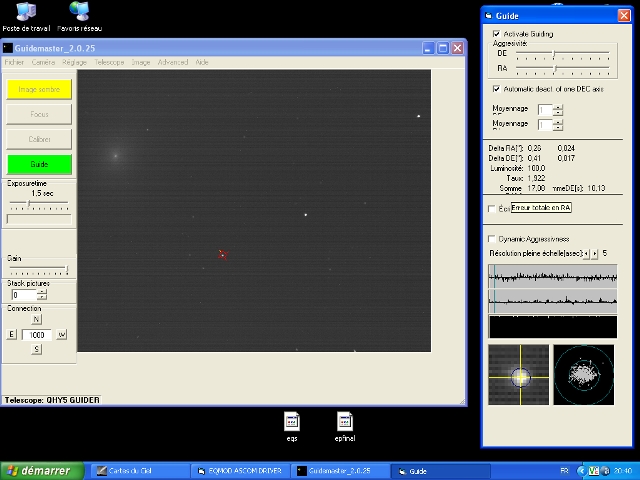Screen dimensions: 640x480
Task: Toggle the checkbox beside Erreur totale en RA
Action: click(492, 209)
